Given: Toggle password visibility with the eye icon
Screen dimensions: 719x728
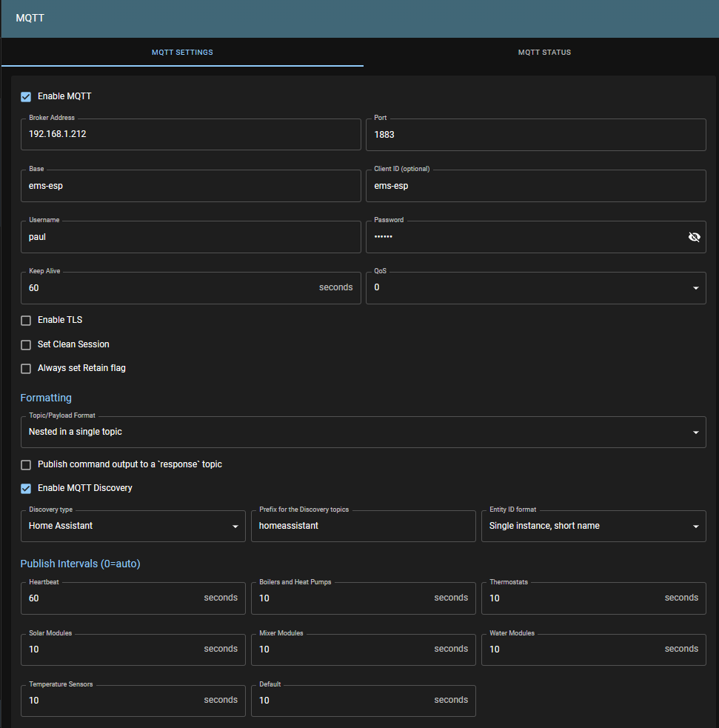Looking at the screenshot, I should click(694, 236).
